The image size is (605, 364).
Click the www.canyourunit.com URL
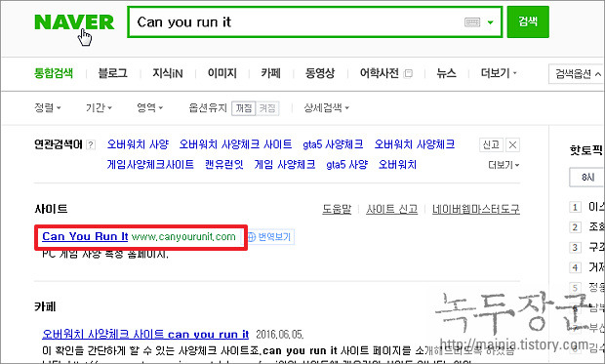tap(183, 236)
